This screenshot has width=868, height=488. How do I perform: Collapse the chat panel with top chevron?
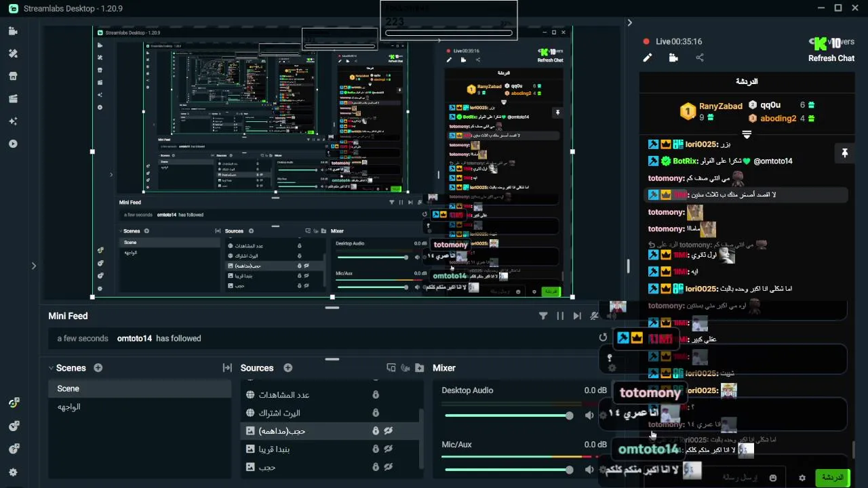pyautogui.click(x=629, y=22)
